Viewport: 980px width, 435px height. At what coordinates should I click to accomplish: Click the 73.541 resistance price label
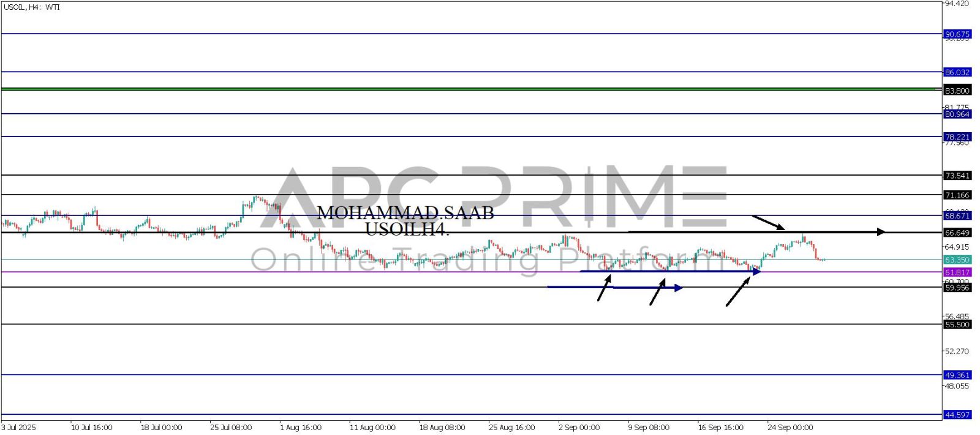pos(957,176)
